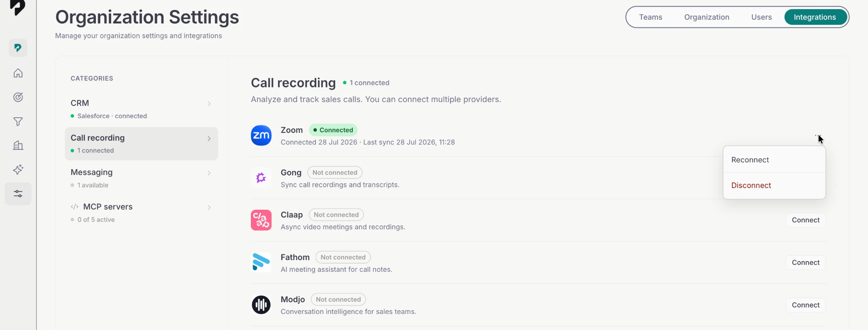Click the Zoom integration name

point(292,130)
